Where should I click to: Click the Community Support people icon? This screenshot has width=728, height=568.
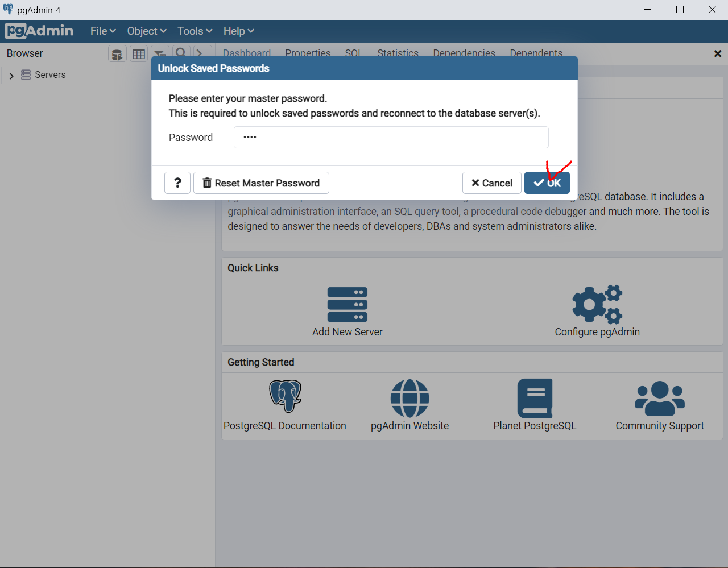click(x=660, y=398)
